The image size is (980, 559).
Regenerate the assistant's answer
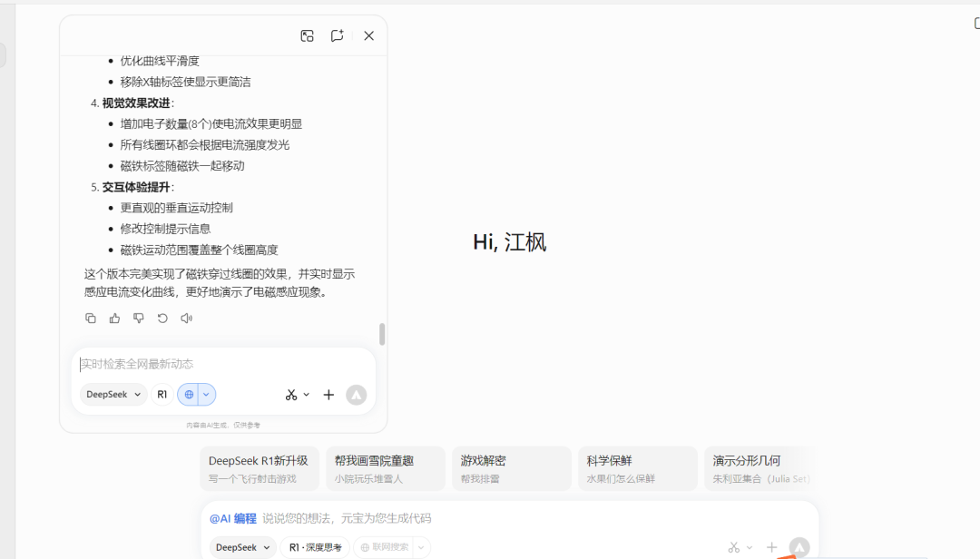(x=162, y=318)
